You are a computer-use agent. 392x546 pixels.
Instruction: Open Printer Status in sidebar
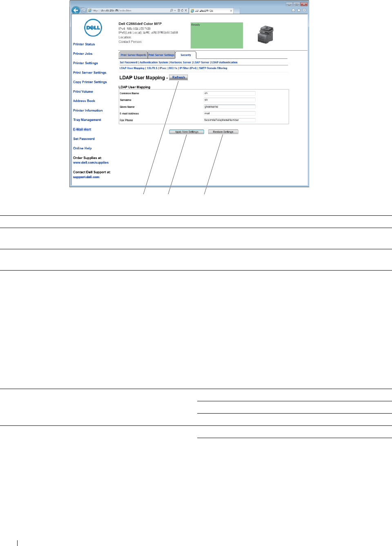tap(84, 44)
